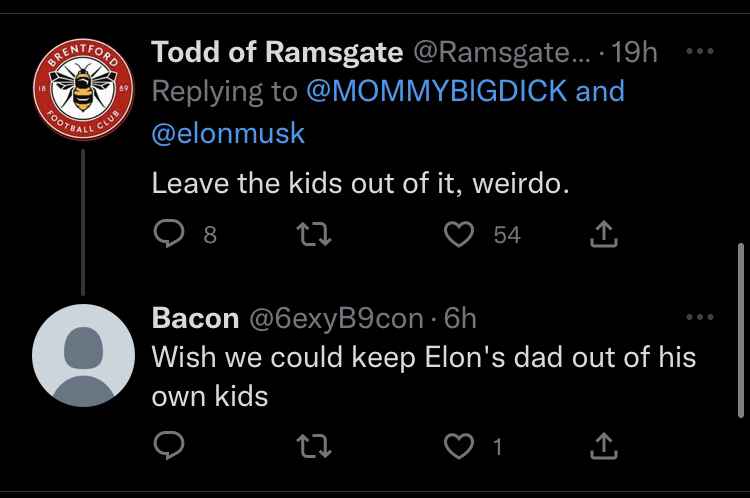Open more options on Bacon's tweet

coord(702,318)
